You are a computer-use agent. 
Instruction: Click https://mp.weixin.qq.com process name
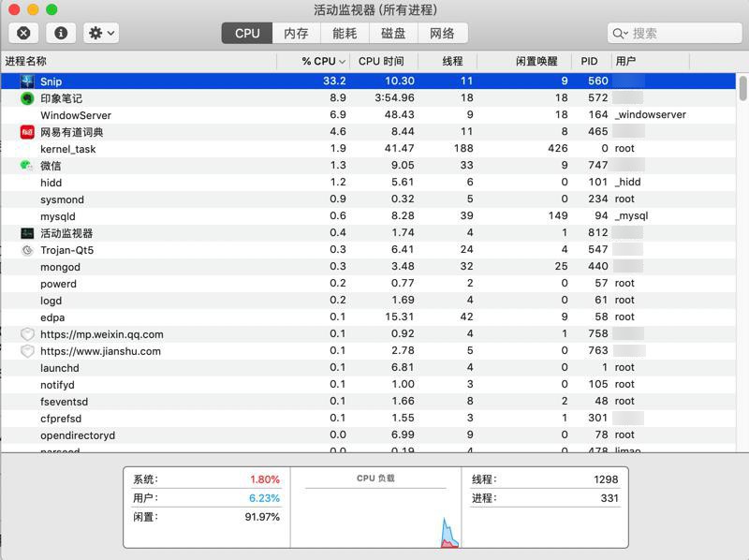tap(102, 334)
